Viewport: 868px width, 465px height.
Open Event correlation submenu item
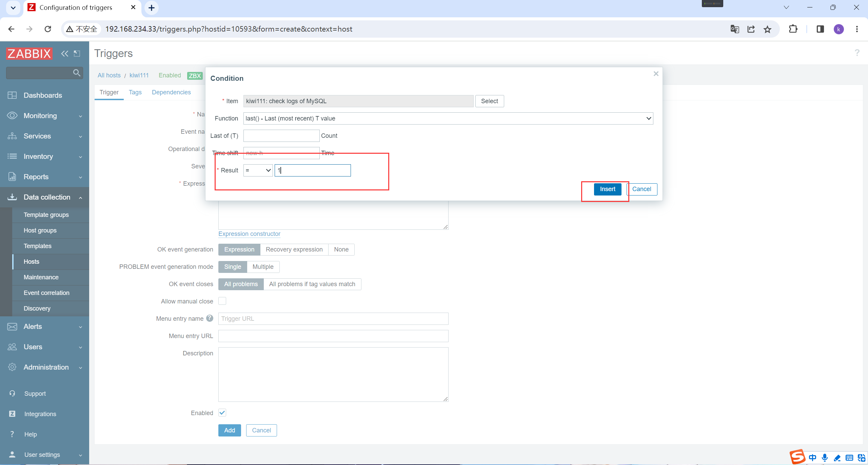coord(51,293)
